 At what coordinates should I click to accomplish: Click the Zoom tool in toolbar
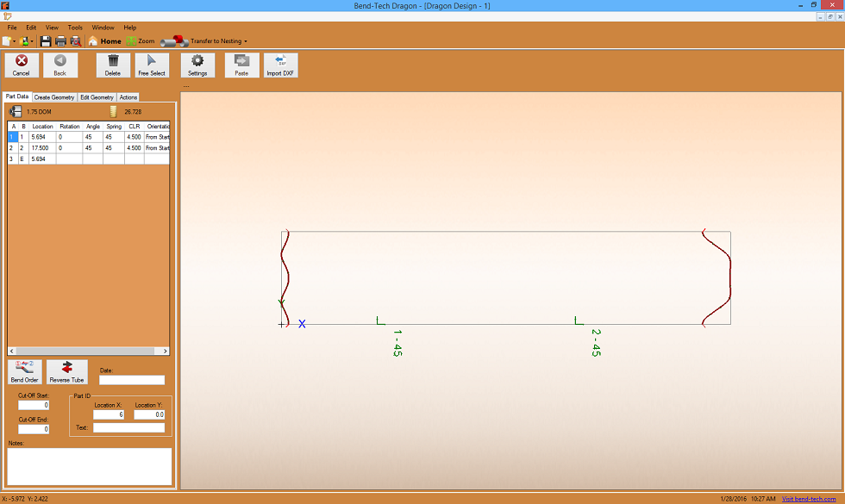141,41
